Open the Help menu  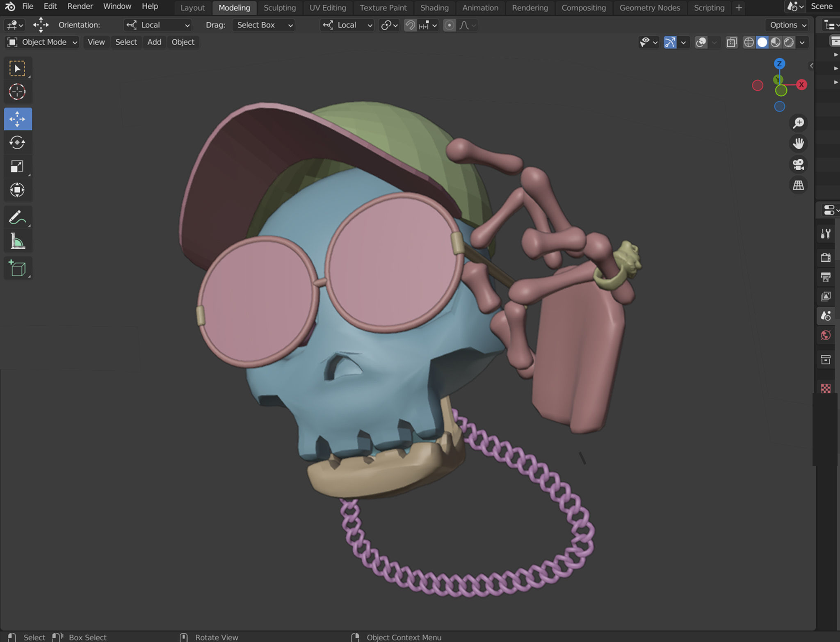[x=150, y=7]
